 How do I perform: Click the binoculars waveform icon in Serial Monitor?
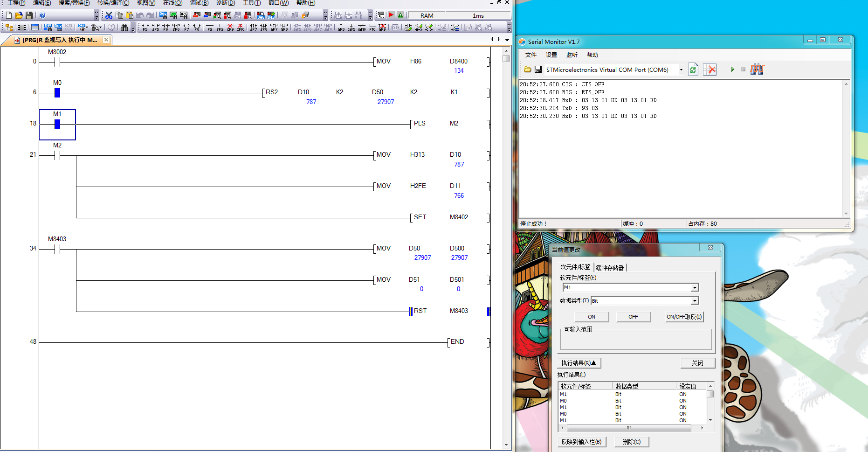pyautogui.click(x=757, y=70)
